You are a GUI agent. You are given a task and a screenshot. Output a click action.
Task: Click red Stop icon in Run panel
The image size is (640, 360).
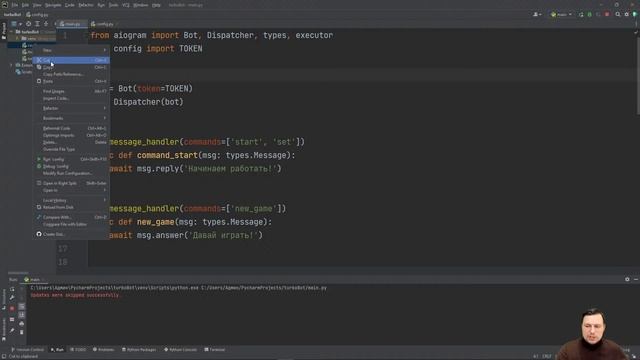pyautogui.click(x=12, y=309)
